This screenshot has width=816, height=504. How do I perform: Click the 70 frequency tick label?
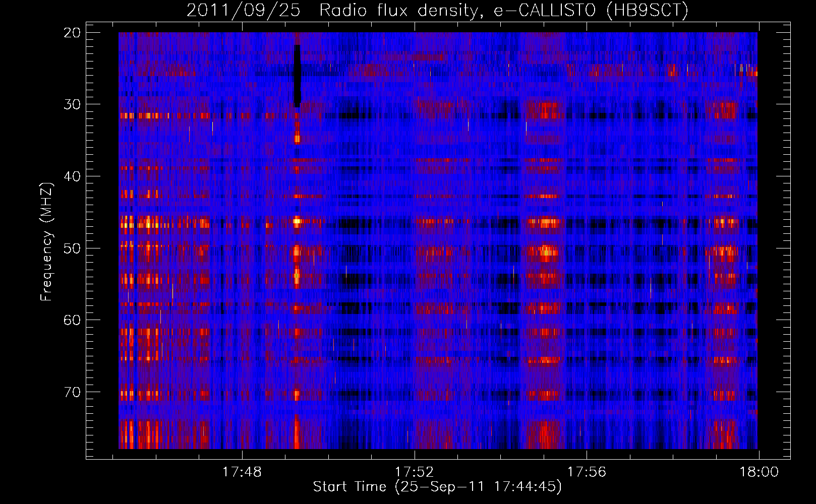tap(73, 392)
